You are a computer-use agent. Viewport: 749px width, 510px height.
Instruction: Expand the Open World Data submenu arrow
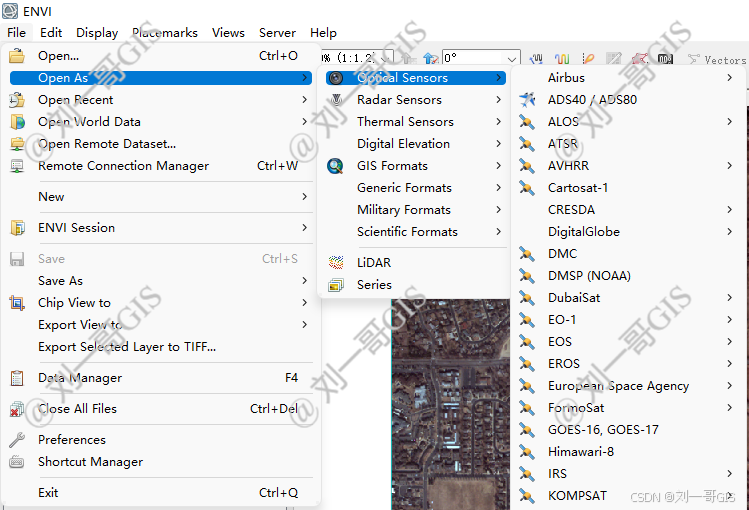coord(304,122)
